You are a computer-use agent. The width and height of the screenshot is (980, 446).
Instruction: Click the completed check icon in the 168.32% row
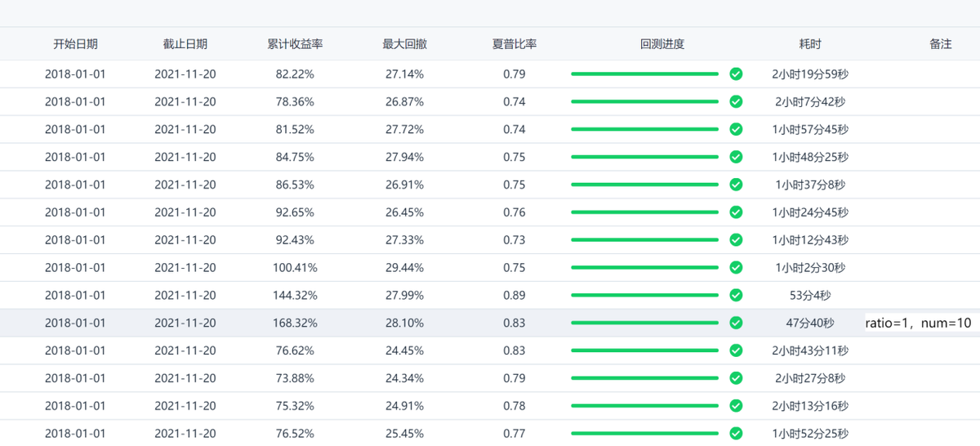pyautogui.click(x=736, y=323)
